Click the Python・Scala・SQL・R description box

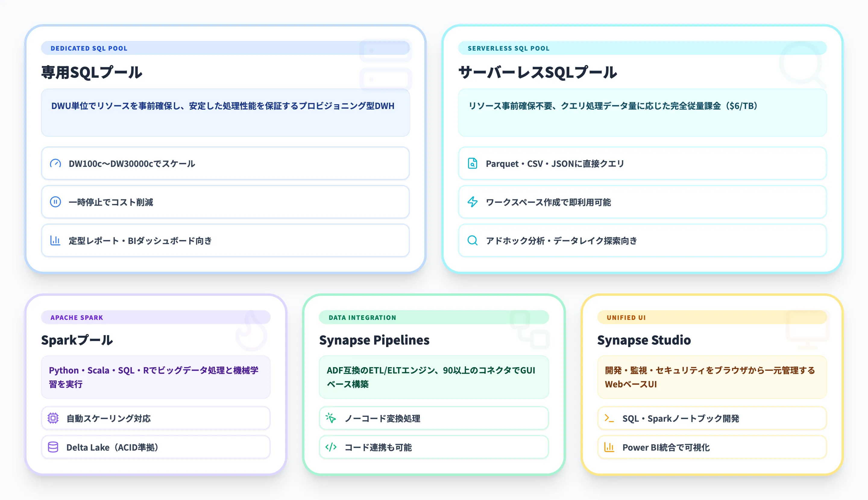[x=156, y=377]
